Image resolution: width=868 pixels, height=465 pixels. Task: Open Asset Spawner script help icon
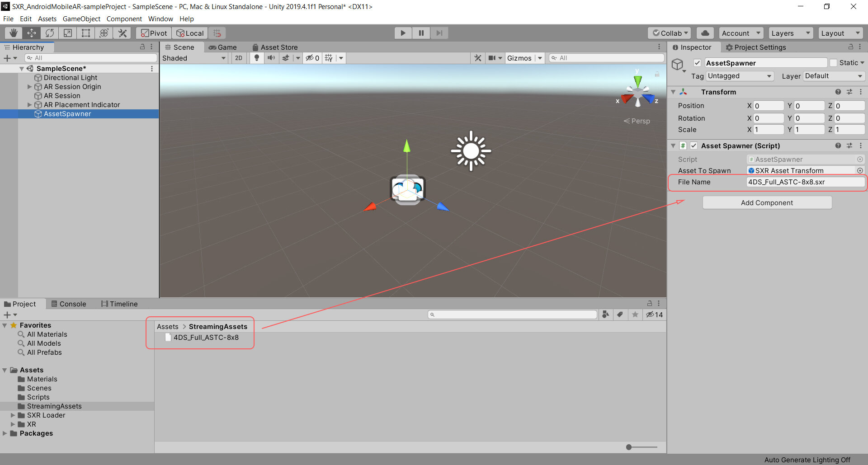[838, 146]
